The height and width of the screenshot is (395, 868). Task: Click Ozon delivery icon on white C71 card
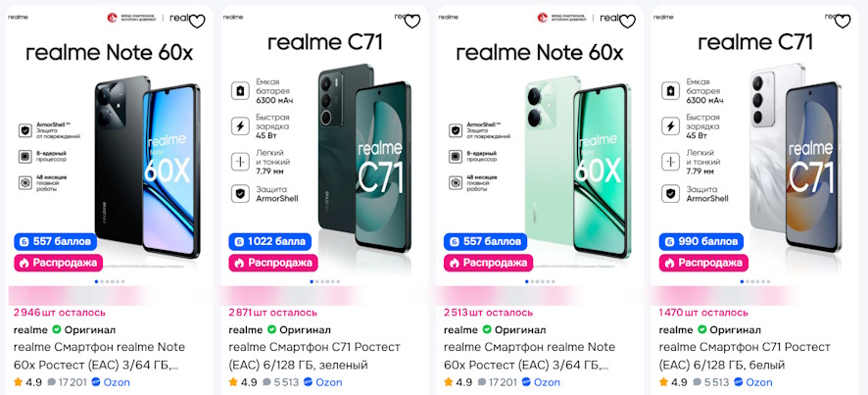click(x=739, y=382)
